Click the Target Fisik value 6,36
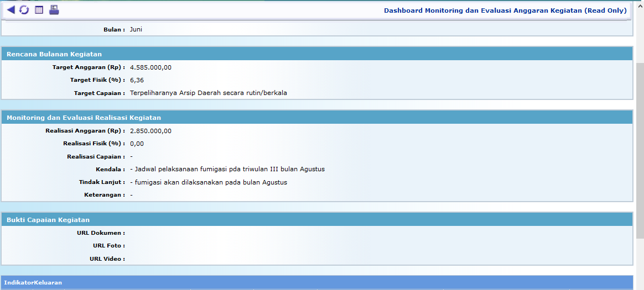 click(x=137, y=80)
